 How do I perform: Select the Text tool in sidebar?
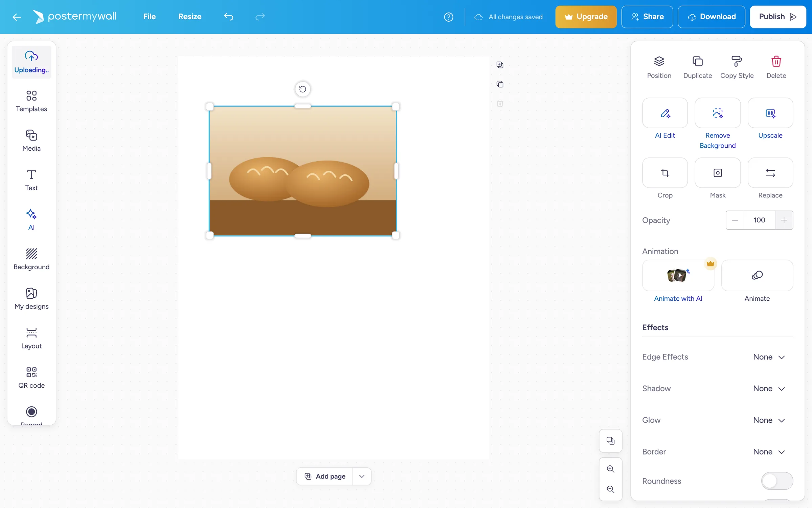pyautogui.click(x=31, y=180)
